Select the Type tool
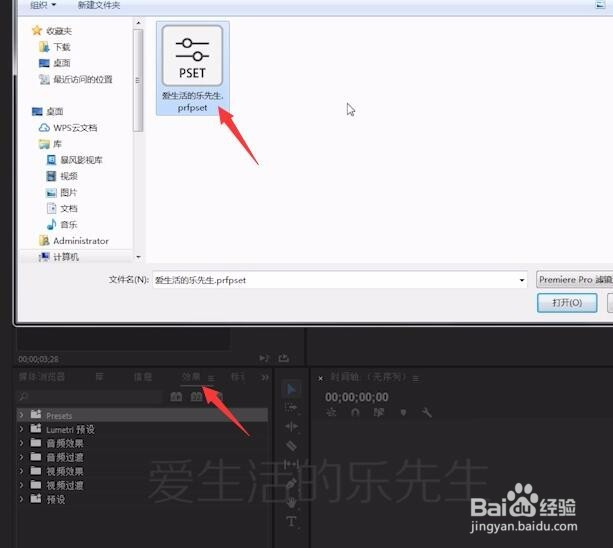 (x=291, y=521)
